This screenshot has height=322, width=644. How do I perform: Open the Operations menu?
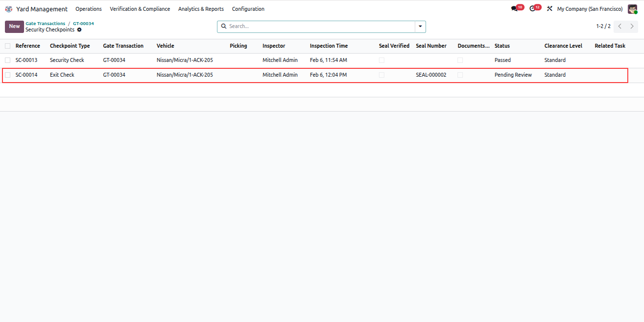(88, 9)
